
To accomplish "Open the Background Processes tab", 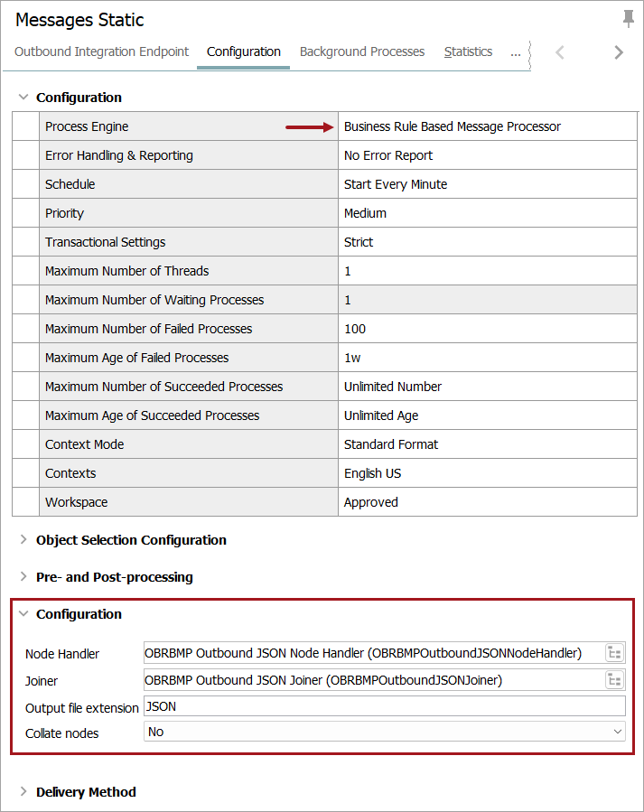I will coord(362,51).
